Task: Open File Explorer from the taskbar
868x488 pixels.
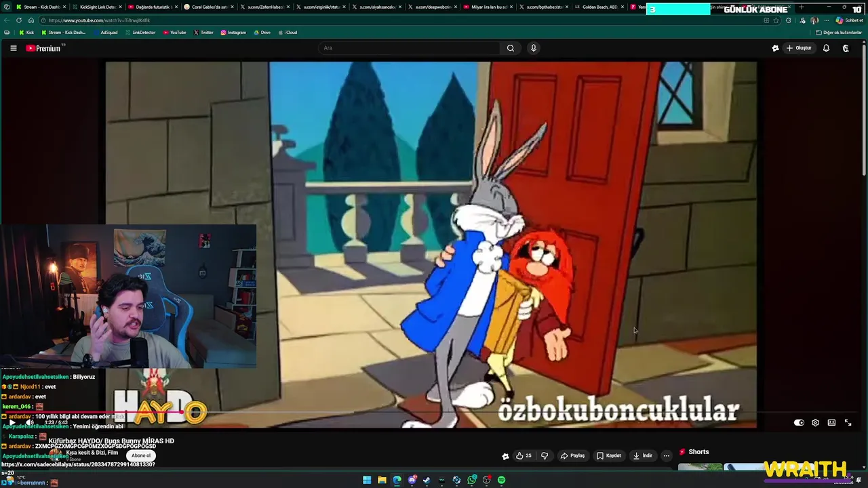Action: [x=382, y=480]
